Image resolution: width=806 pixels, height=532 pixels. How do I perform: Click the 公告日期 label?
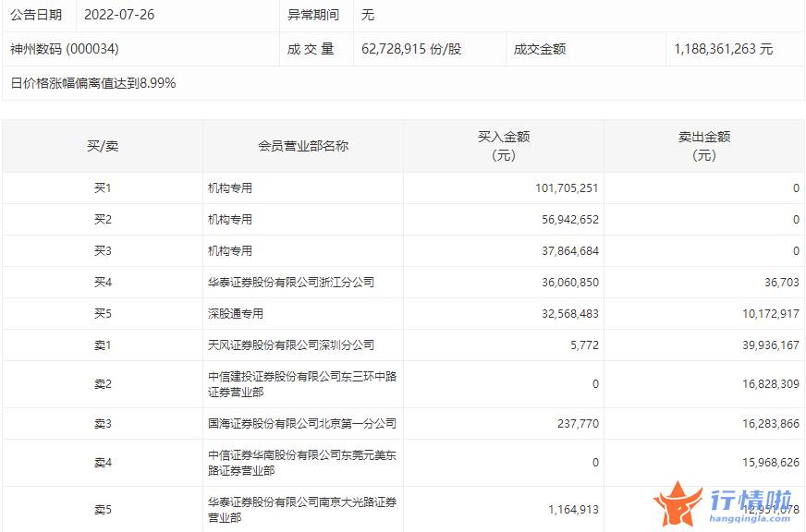pos(36,15)
